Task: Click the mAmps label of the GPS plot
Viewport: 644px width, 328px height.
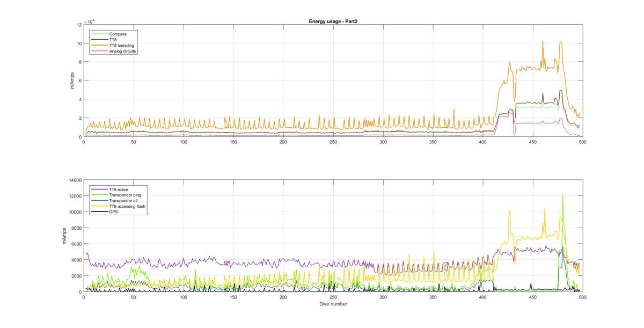Action: point(65,236)
